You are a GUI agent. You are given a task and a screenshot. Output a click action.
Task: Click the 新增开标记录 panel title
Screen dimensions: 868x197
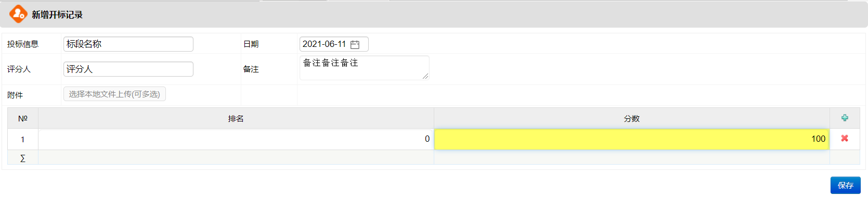pyautogui.click(x=57, y=15)
